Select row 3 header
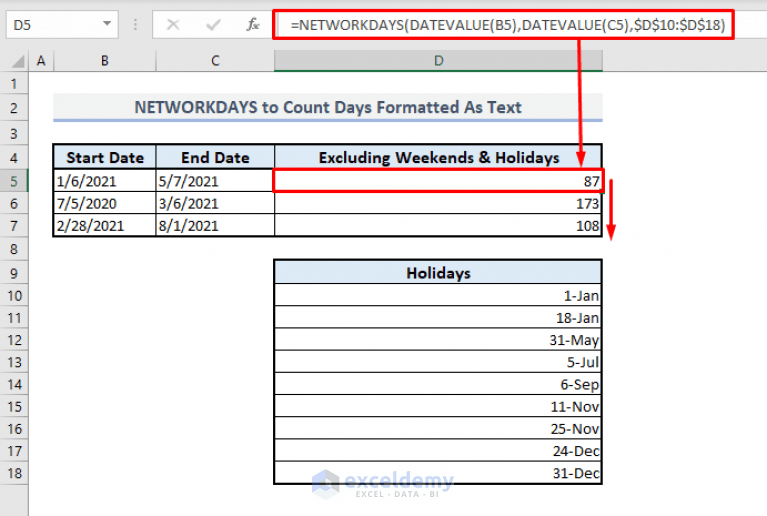The width and height of the screenshot is (767, 516). tap(14, 134)
